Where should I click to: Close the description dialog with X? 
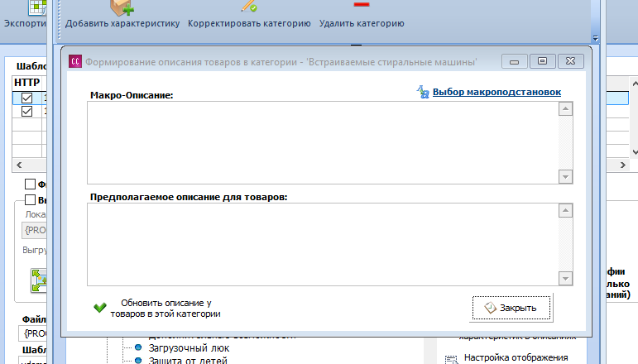pyautogui.click(x=570, y=61)
